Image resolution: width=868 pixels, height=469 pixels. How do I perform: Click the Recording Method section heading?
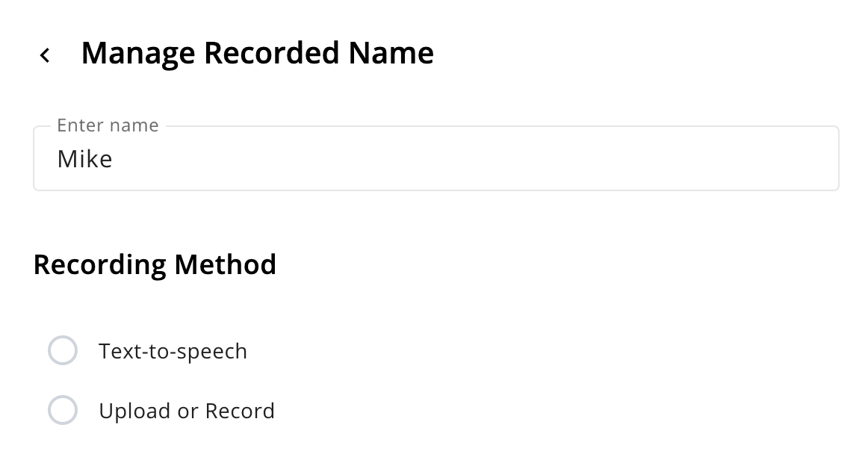(155, 264)
